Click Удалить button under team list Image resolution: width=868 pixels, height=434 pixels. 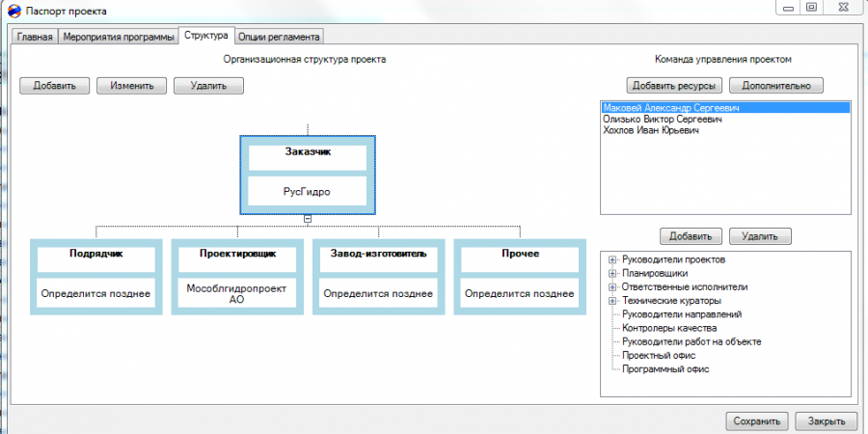(760, 236)
